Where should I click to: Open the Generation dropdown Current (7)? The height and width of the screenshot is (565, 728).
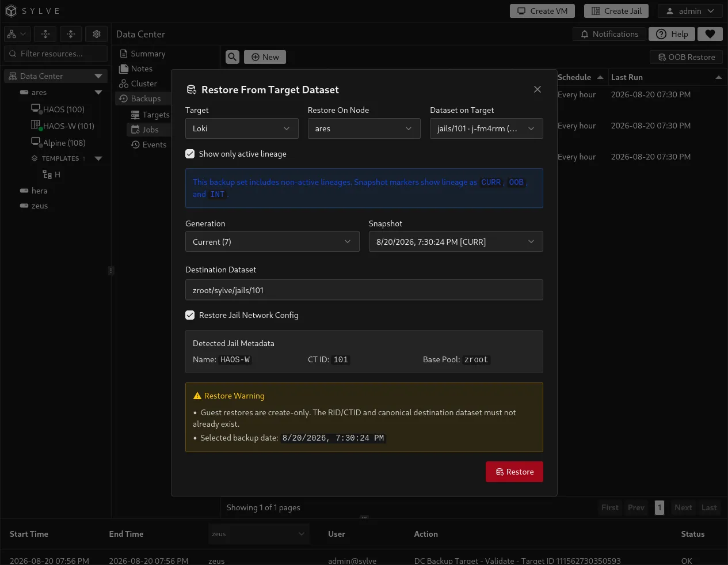[x=272, y=242]
